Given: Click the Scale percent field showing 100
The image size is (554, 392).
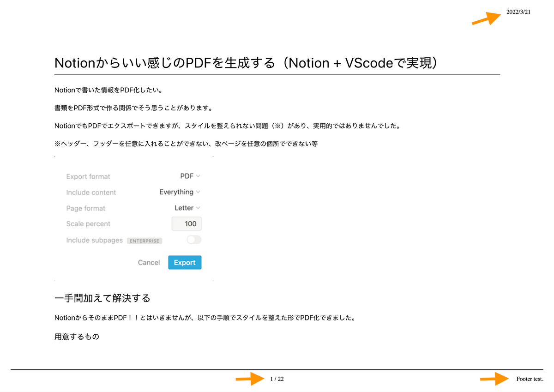Looking at the screenshot, I should tap(187, 224).
